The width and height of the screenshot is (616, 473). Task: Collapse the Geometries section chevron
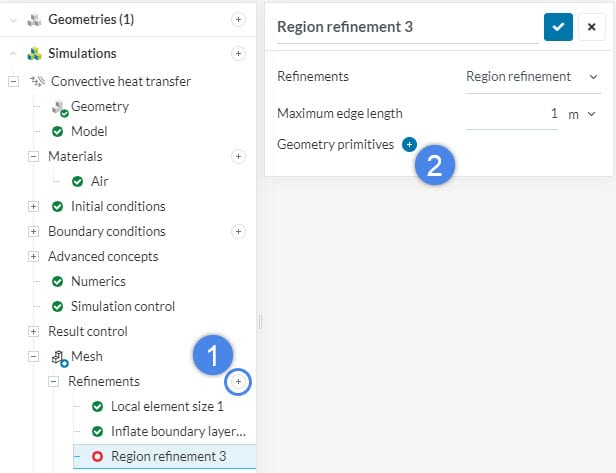[14, 19]
